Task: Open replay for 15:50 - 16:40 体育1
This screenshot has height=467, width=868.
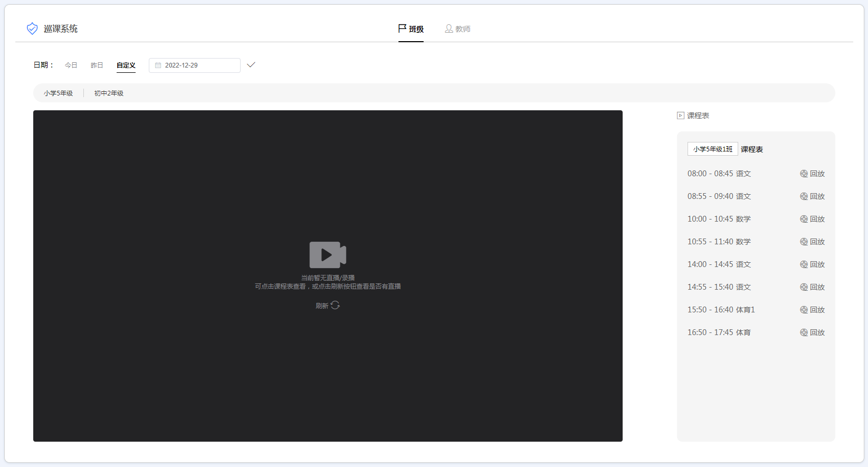Action: (x=812, y=310)
